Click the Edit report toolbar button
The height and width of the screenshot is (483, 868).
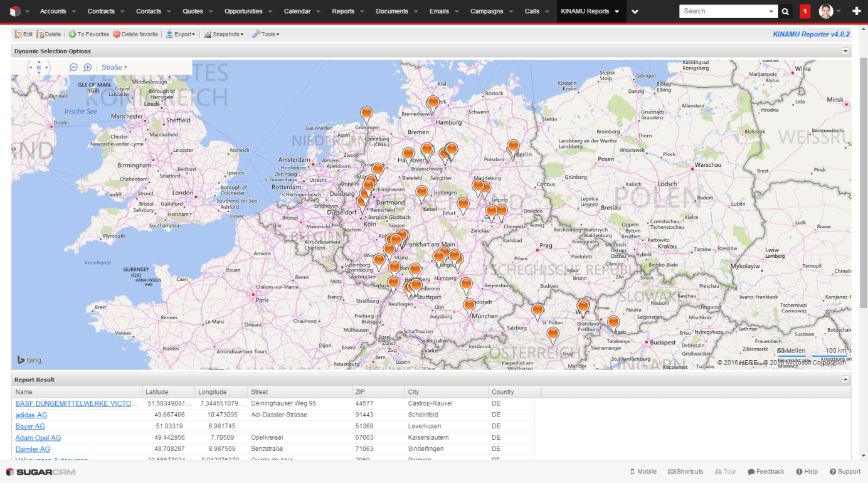pyautogui.click(x=23, y=34)
